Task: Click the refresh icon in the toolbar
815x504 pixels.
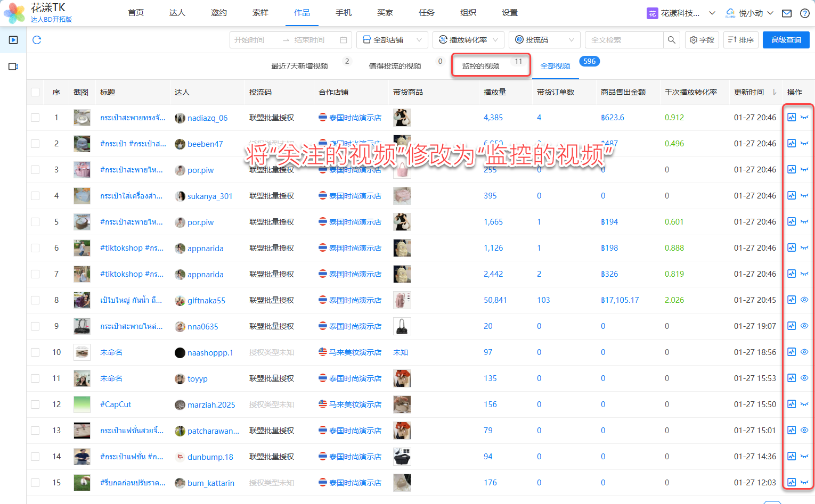Action: pos(37,40)
